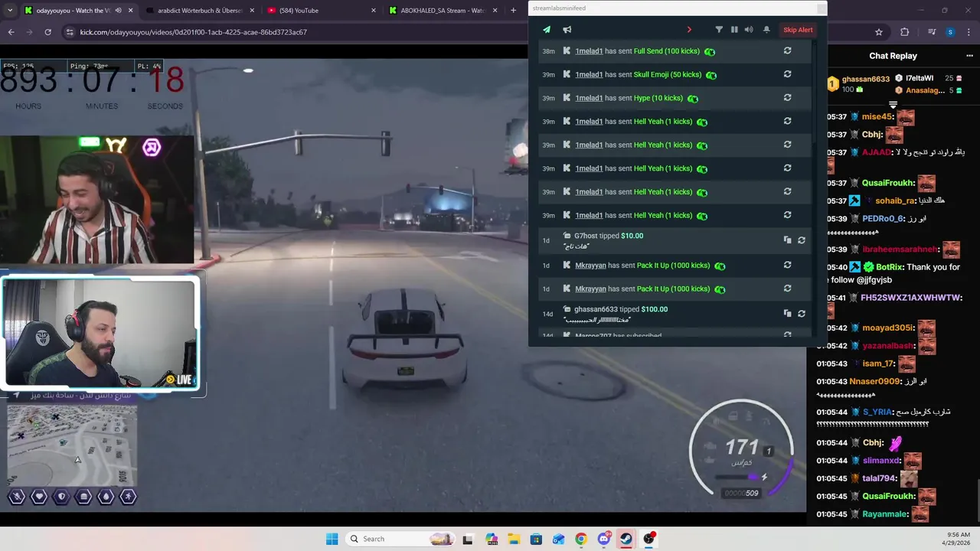980x551 pixels.
Task: Open Chrome extensions puzzle icon
Action: tap(905, 32)
